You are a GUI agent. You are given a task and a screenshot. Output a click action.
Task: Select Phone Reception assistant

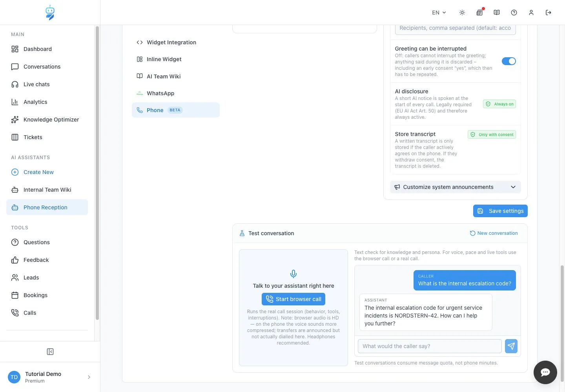(47, 207)
